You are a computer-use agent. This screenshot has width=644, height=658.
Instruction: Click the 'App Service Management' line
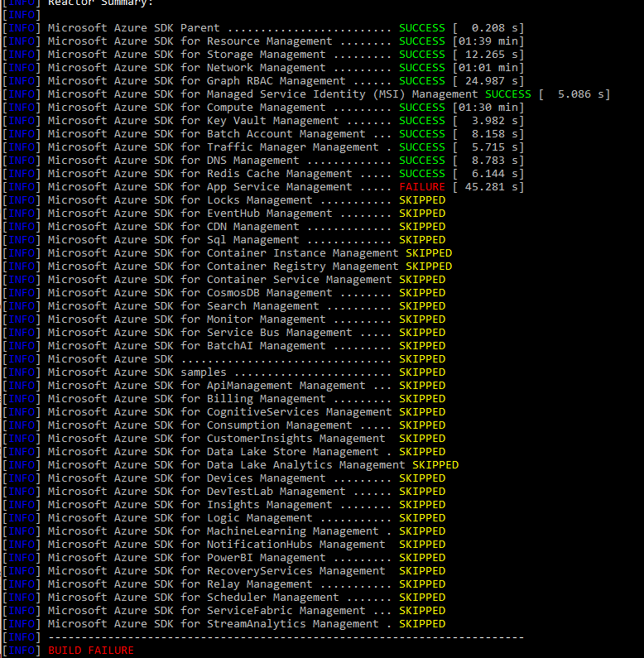pos(263,187)
